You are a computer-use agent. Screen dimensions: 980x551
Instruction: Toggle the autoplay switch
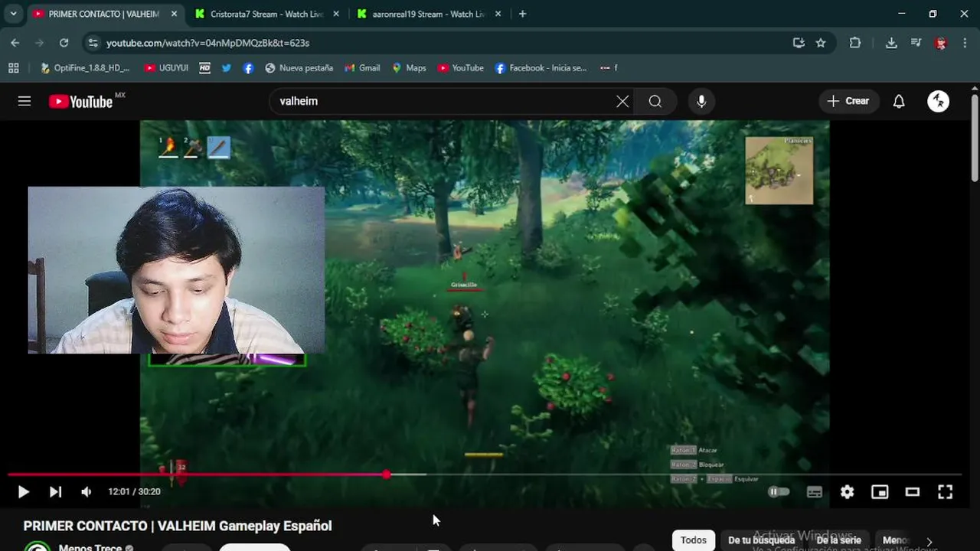point(779,492)
